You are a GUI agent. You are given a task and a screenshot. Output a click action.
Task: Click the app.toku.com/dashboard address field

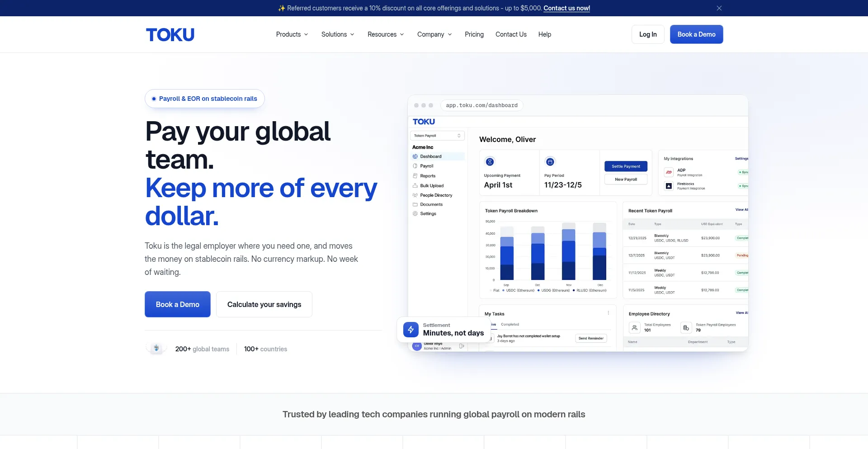(482, 105)
